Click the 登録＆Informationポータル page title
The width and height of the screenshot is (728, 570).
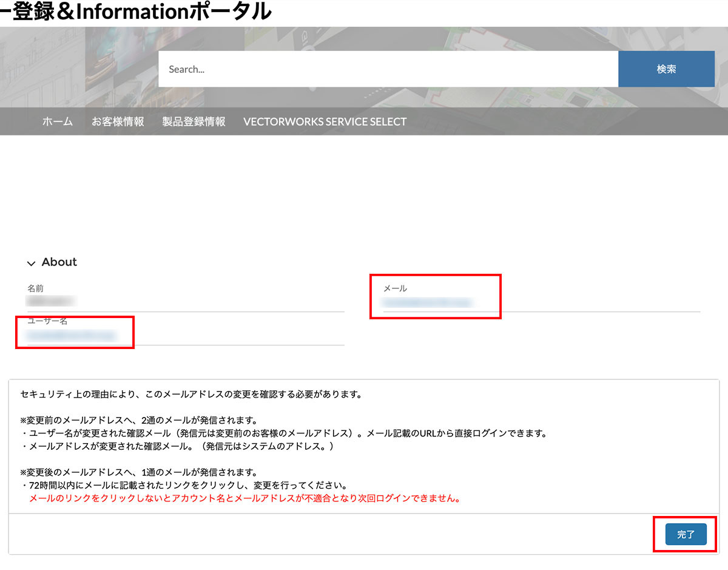[136, 11]
